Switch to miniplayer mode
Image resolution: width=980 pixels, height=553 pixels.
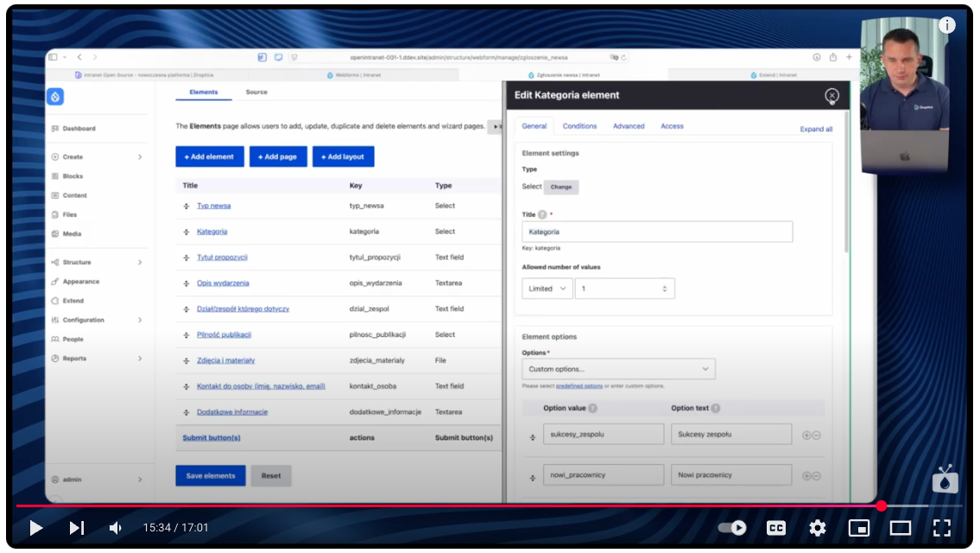(859, 528)
